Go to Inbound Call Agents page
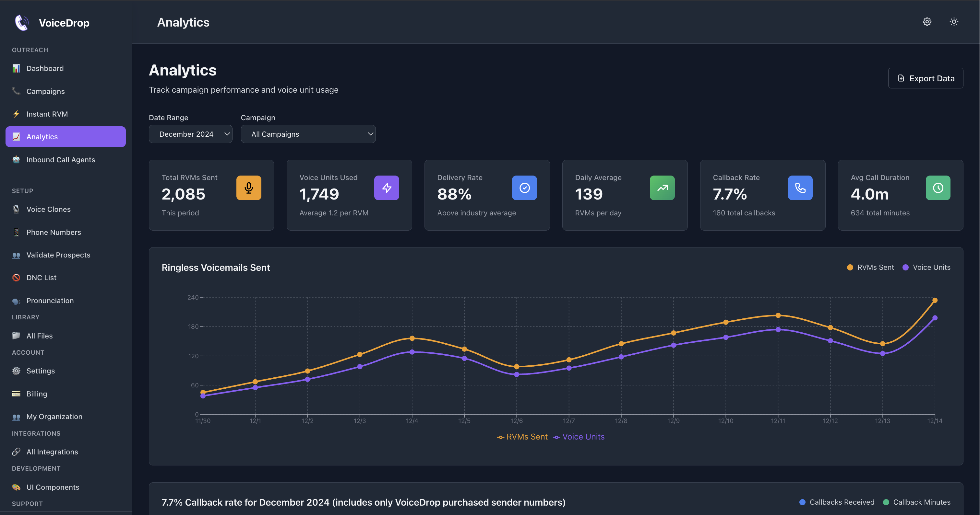 (x=61, y=160)
